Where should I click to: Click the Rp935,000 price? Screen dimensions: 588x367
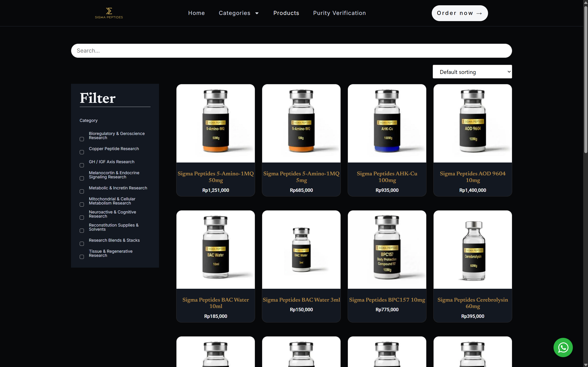[x=387, y=190]
